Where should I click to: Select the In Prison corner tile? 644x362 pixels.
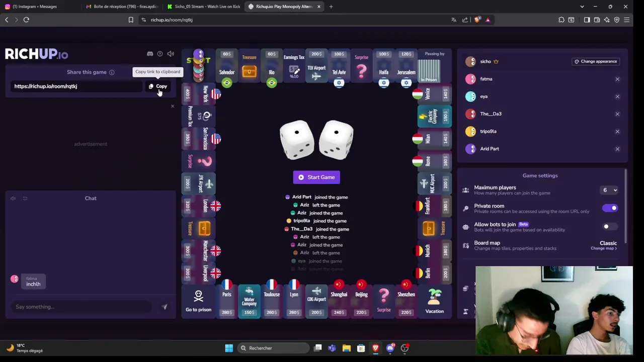[434, 66]
